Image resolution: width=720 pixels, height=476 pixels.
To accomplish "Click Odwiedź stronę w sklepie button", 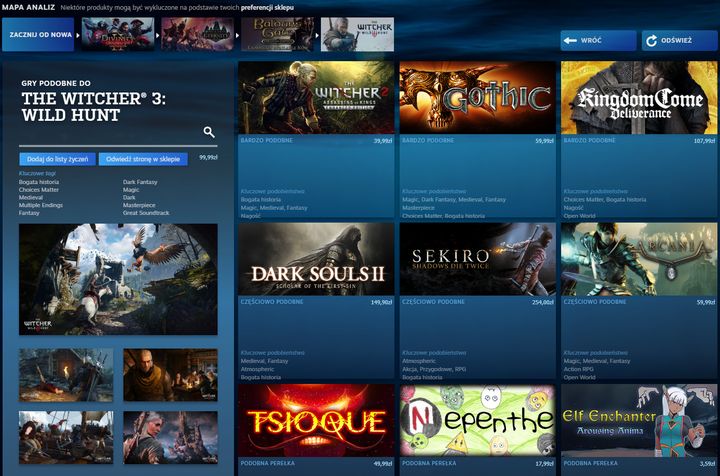I will pos(143,159).
